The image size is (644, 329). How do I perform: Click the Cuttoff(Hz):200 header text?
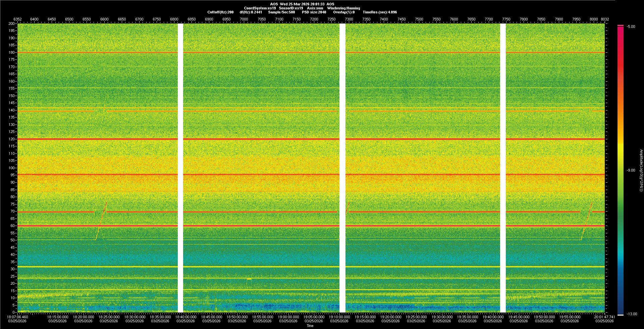[220, 12]
